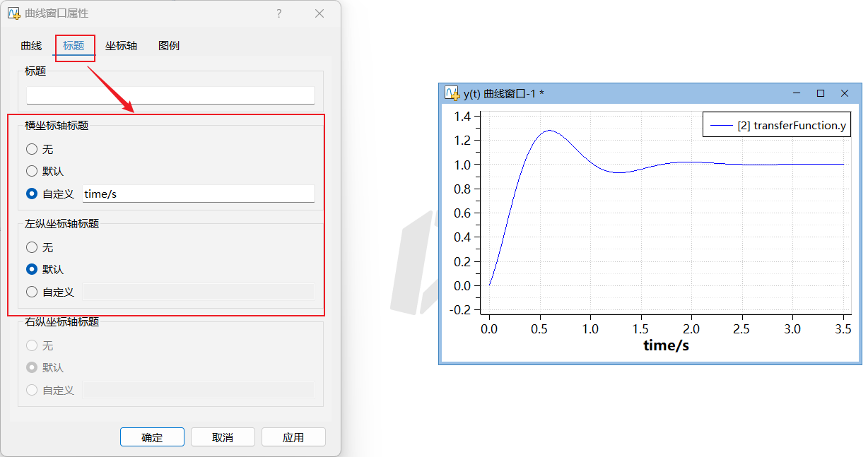Switch to the 曲线 tab
868x457 pixels.
[x=31, y=46]
